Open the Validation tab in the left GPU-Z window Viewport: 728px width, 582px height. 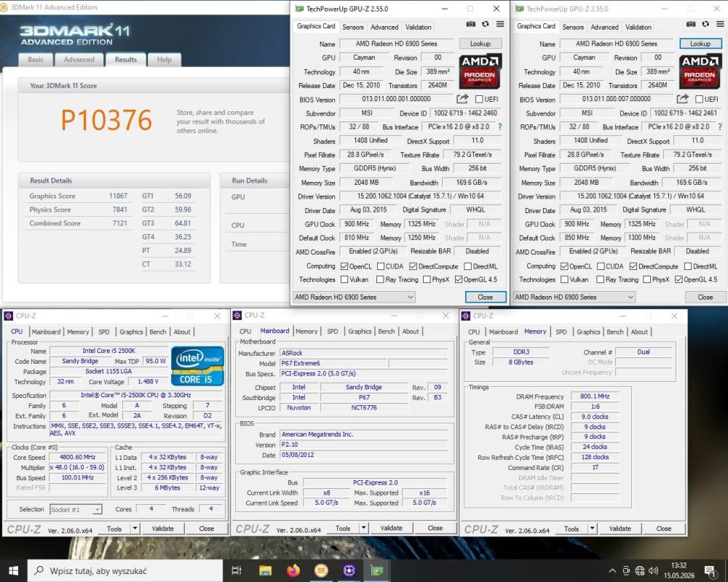(419, 27)
